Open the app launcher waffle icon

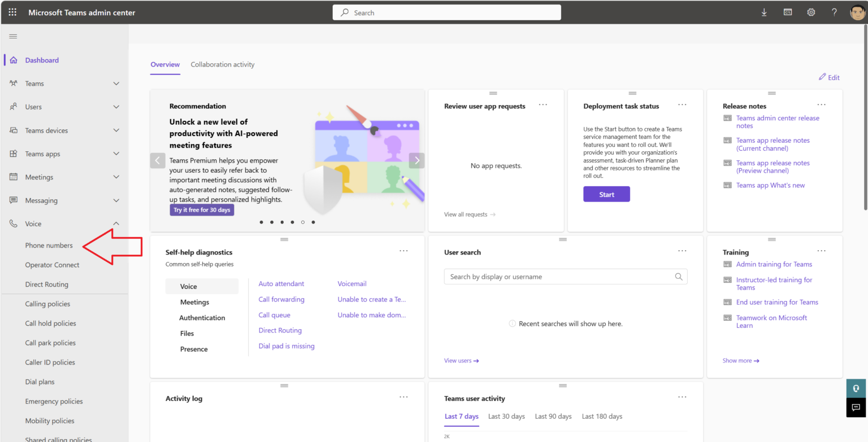[x=12, y=12]
